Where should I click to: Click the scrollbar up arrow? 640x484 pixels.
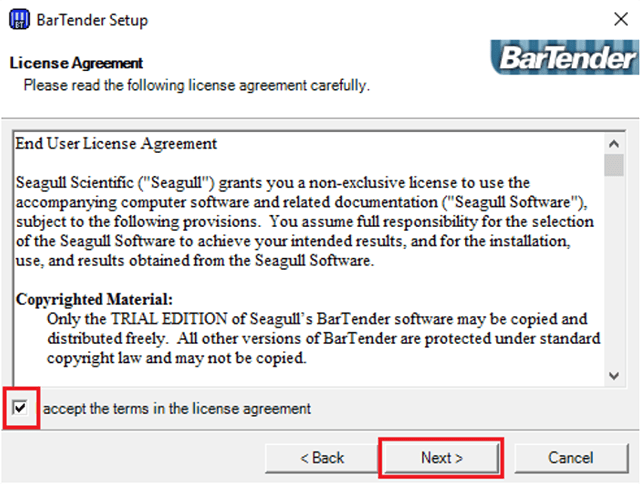[x=614, y=142]
